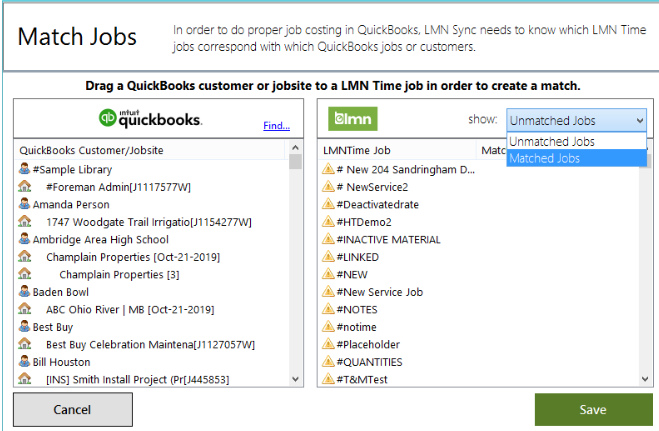Select the Best Buy customer name
Viewport: 659px width, 431px height.
(x=53, y=327)
